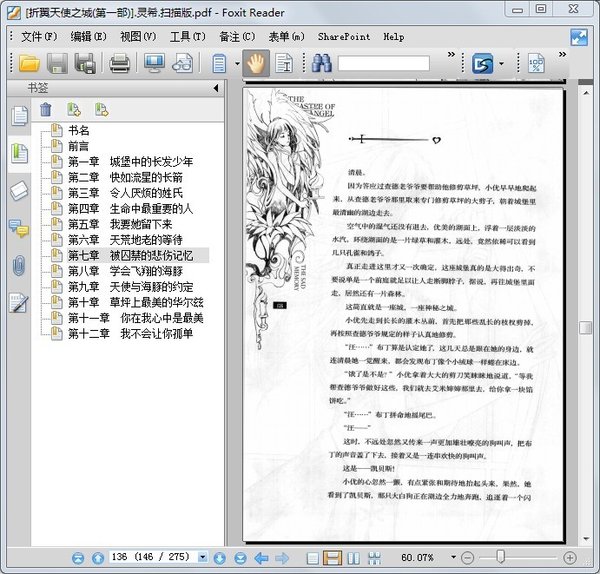Click the scroll up arrow
The image size is (600, 574).
point(586,93)
